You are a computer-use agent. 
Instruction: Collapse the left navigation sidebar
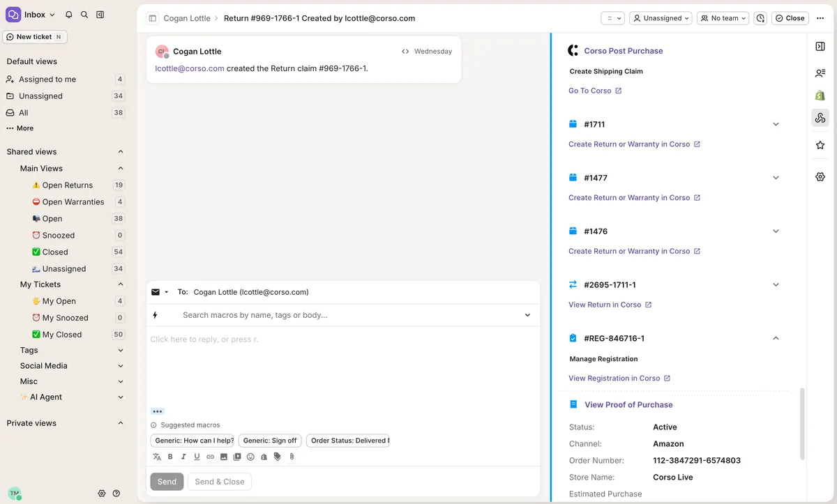[x=100, y=15]
